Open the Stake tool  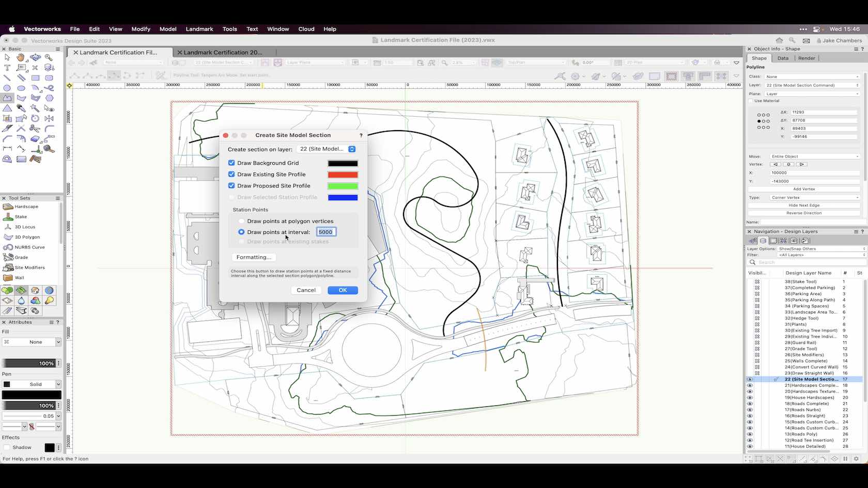(x=21, y=217)
